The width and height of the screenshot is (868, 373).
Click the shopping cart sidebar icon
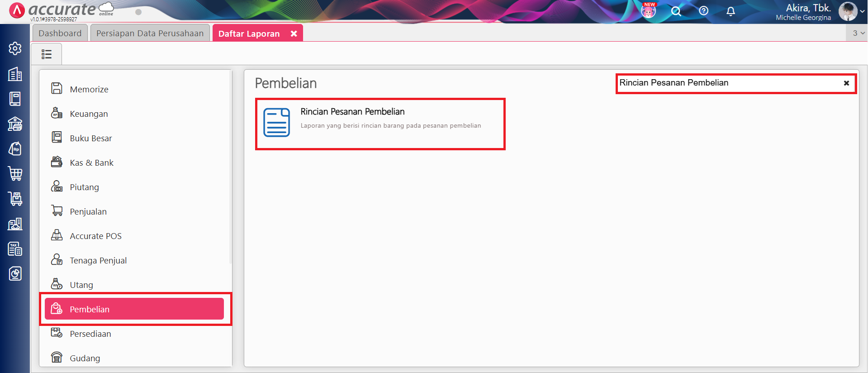[15, 173]
